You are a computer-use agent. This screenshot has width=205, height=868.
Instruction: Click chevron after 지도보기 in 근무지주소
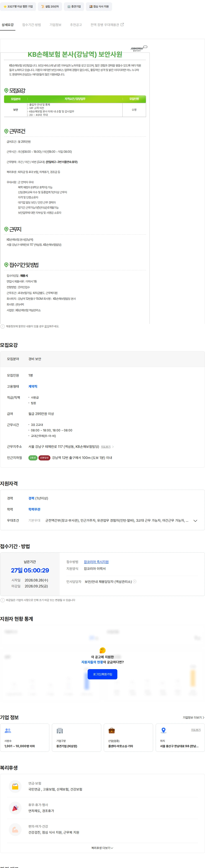click(x=113, y=447)
